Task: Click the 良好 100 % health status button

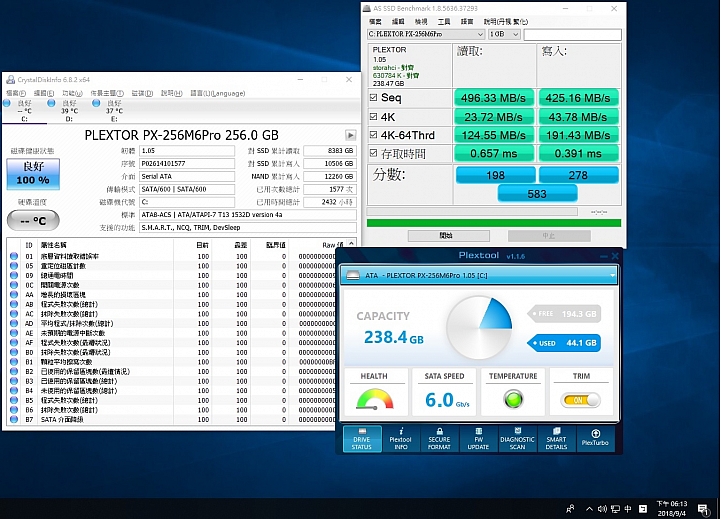Action: pyautogui.click(x=33, y=174)
